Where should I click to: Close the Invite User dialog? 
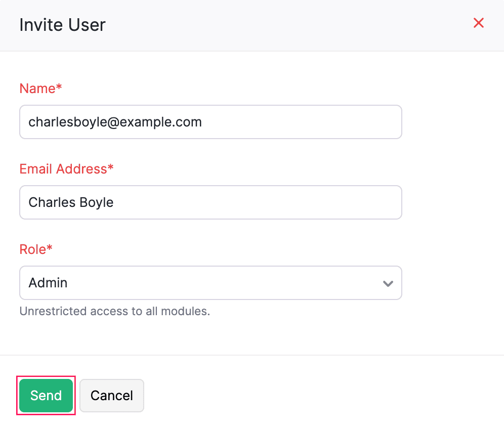478,23
